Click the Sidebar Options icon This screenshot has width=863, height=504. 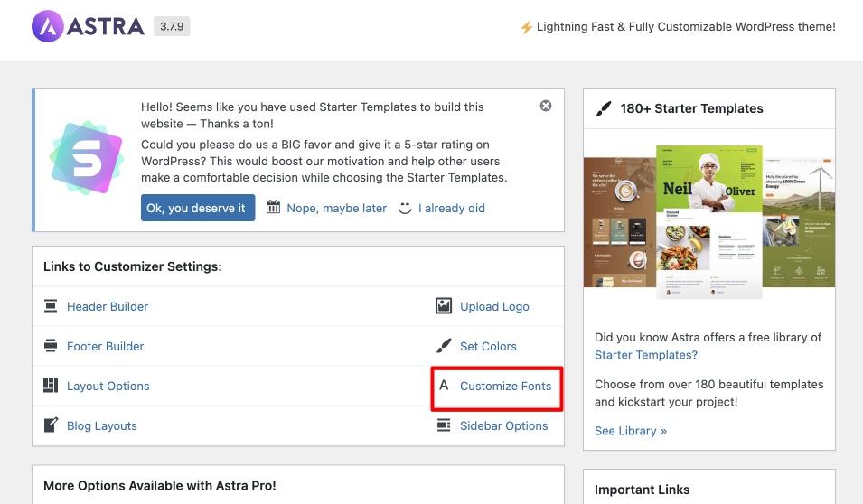pyautogui.click(x=443, y=425)
